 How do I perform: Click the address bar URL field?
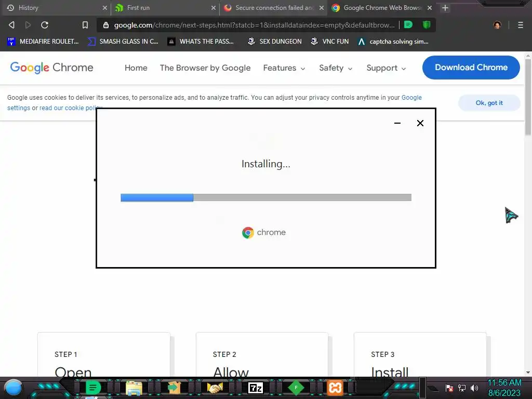coord(254,25)
